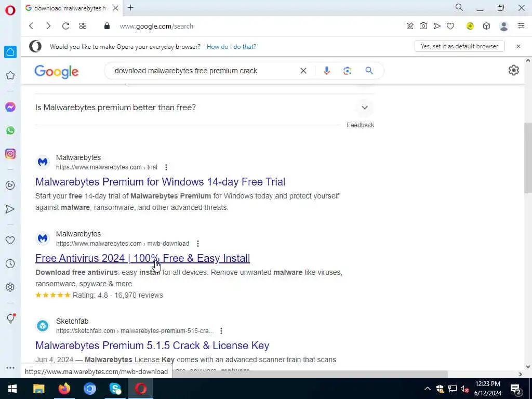Open Bookmarks star in sidebar
The width and height of the screenshot is (532, 399).
10,75
